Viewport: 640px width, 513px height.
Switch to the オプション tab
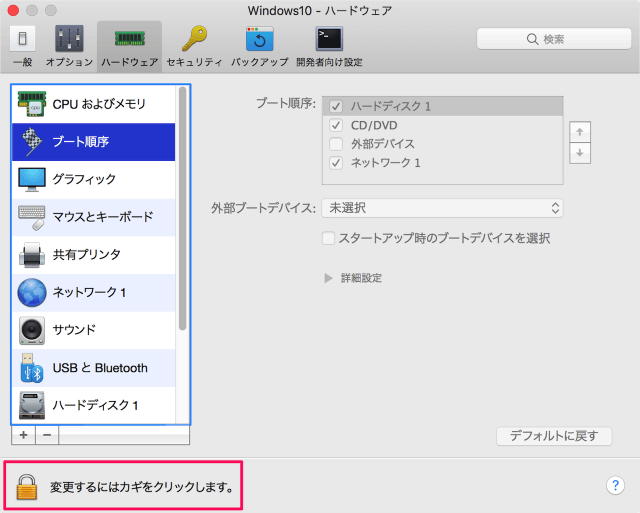pos(69,45)
